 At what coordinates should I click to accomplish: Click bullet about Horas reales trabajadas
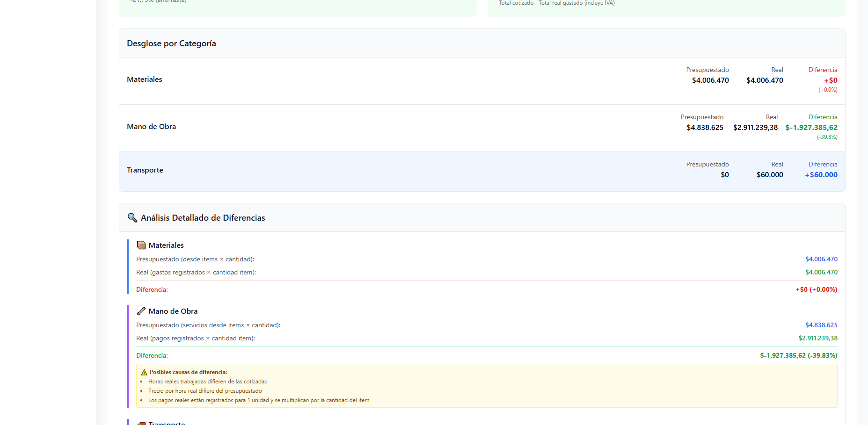(x=207, y=382)
